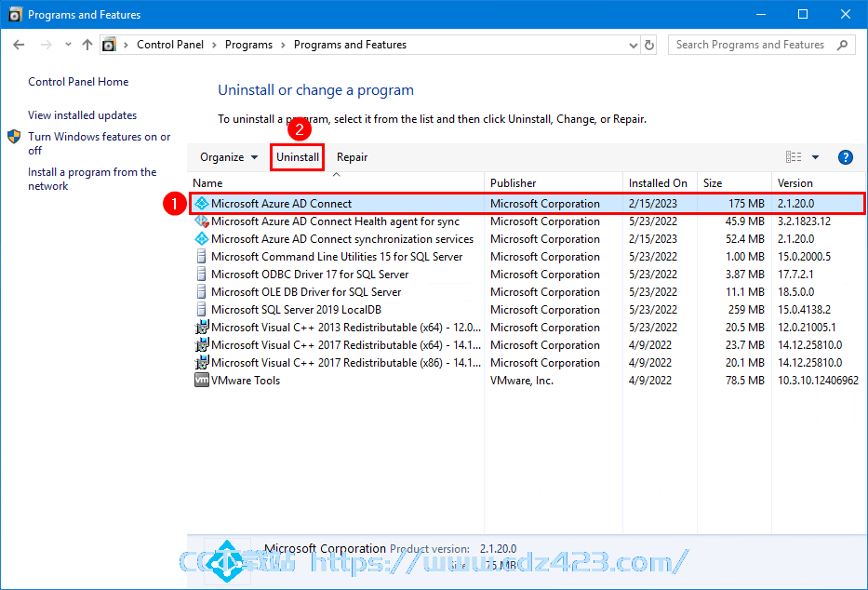The image size is (868, 590).
Task: Minimize the Programs and Features window
Action: click(761, 14)
